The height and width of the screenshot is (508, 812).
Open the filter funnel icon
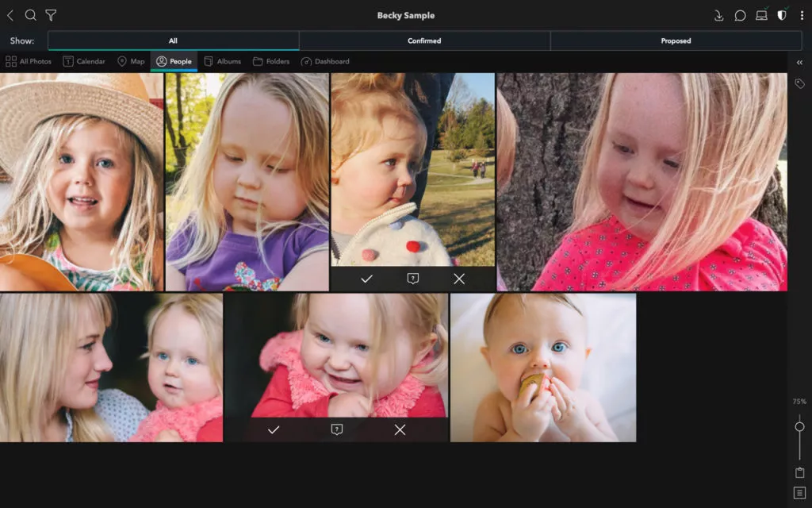[51, 15]
